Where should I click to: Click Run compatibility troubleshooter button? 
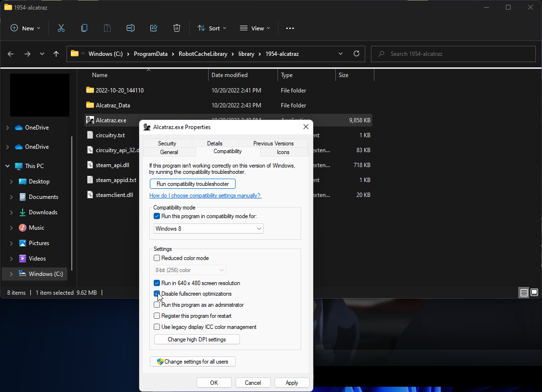193,184
